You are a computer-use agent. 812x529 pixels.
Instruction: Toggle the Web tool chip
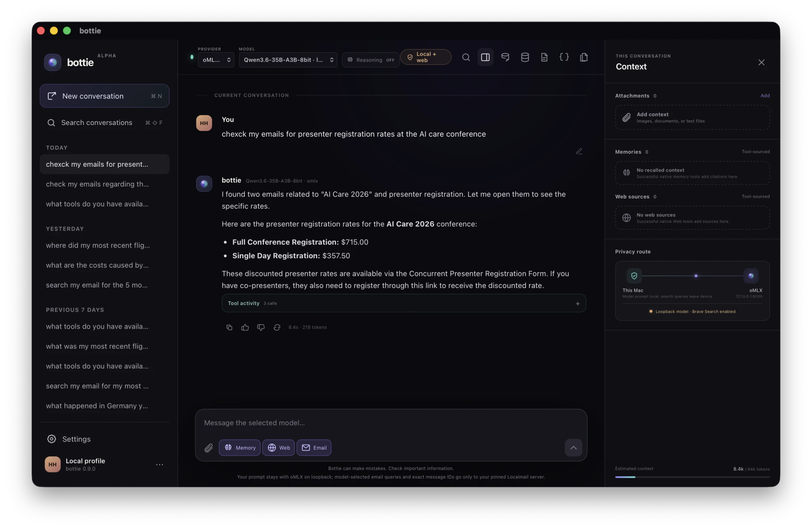278,448
